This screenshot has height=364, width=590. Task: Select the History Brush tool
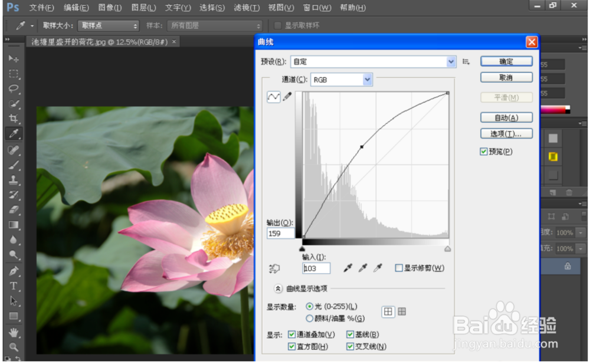click(14, 195)
